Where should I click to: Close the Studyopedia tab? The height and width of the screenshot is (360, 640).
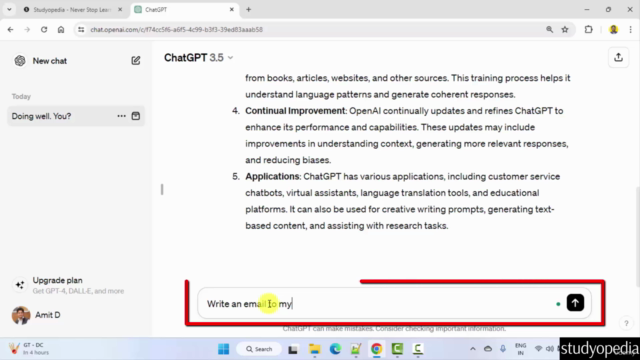coord(120,9)
